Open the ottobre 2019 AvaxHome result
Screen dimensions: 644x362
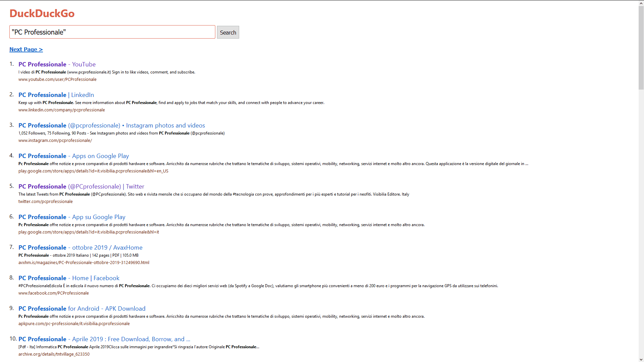80,248
